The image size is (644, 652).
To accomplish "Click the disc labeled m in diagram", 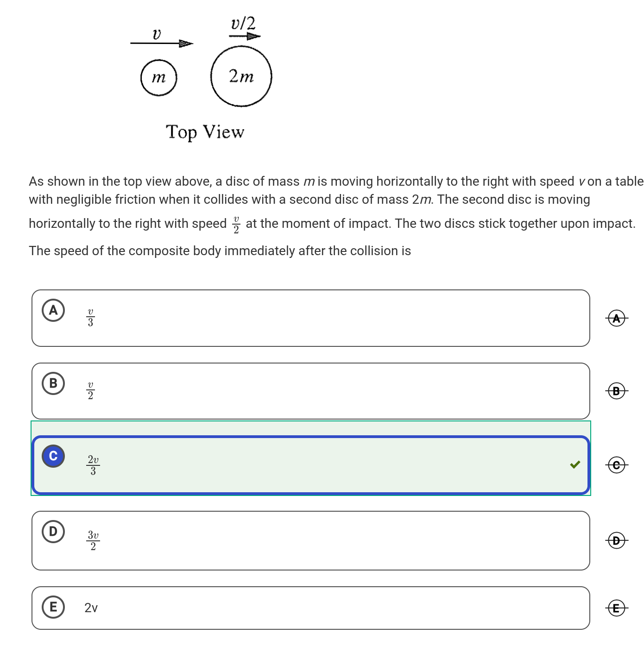I will pos(159,77).
